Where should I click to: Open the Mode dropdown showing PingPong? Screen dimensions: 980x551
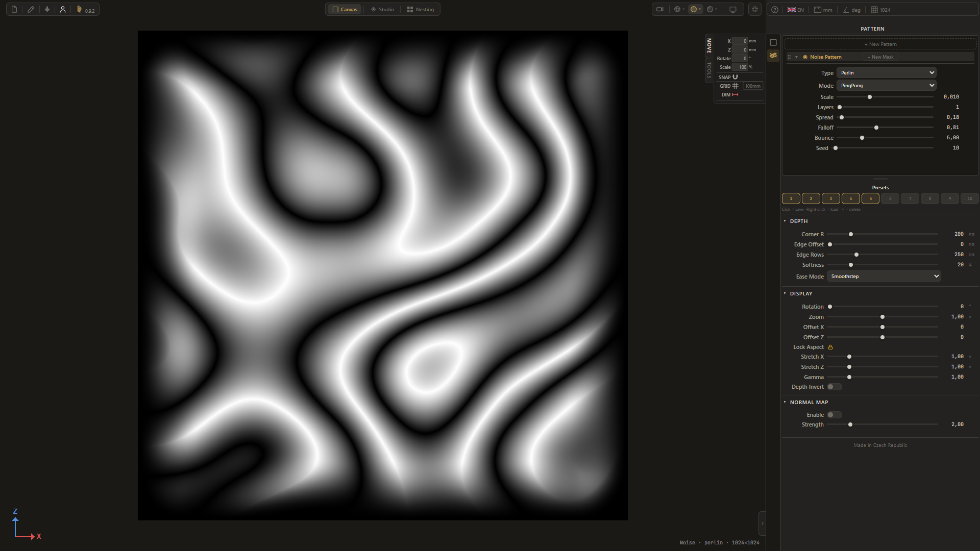tap(886, 85)
